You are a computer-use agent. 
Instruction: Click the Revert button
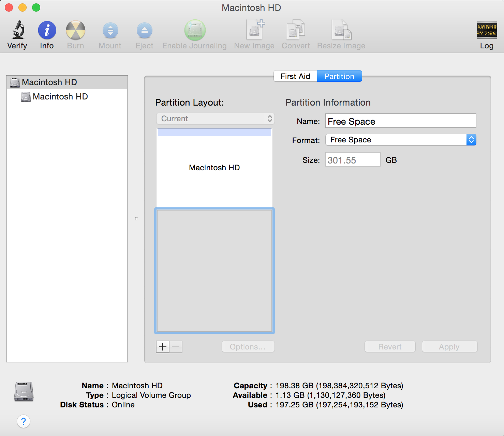point(390,347)
